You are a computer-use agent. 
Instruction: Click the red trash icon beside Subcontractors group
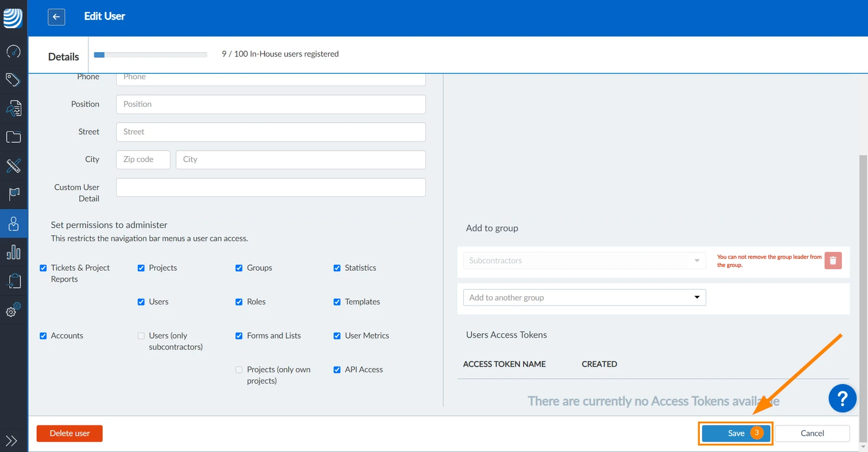click(833, 261)
